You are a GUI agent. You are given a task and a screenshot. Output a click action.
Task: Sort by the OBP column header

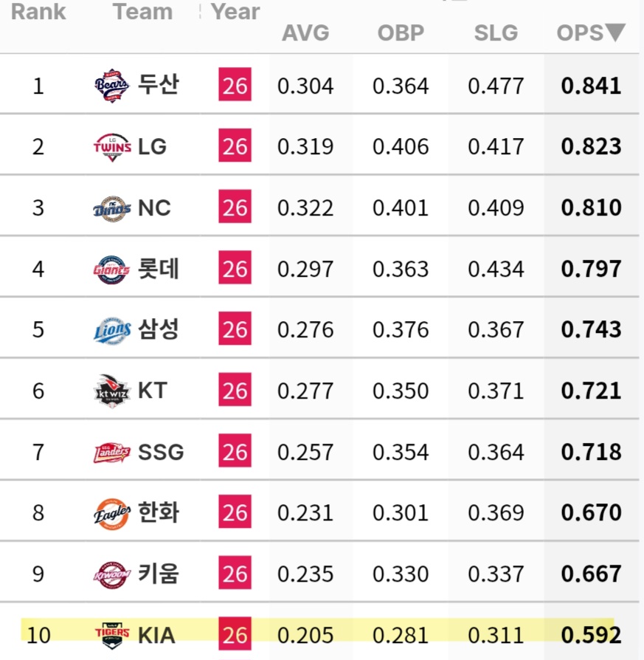(401, 32)
